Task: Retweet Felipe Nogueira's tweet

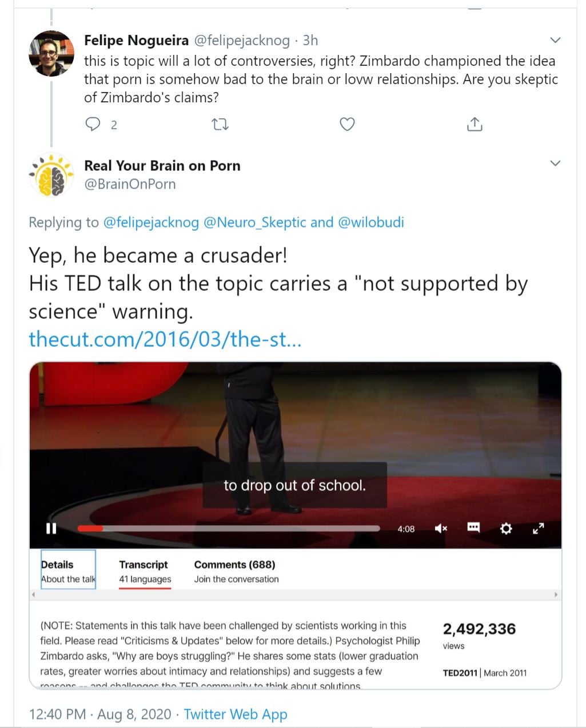Action: [x=220, y=124]
